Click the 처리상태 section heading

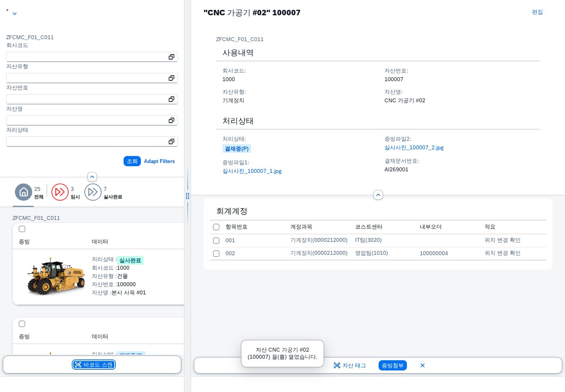[x=238, y=121]
